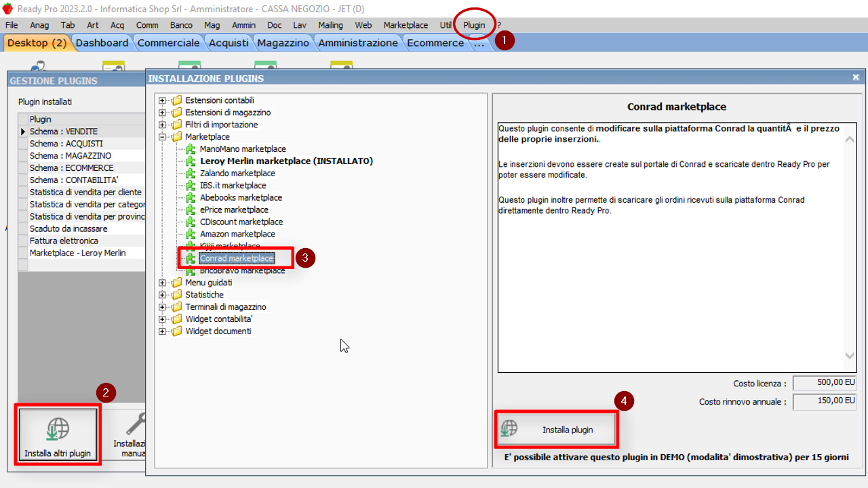Close the Installazione Plugins dialog
The width and height of the screenshot is (868, 488).
coord(856,78)
